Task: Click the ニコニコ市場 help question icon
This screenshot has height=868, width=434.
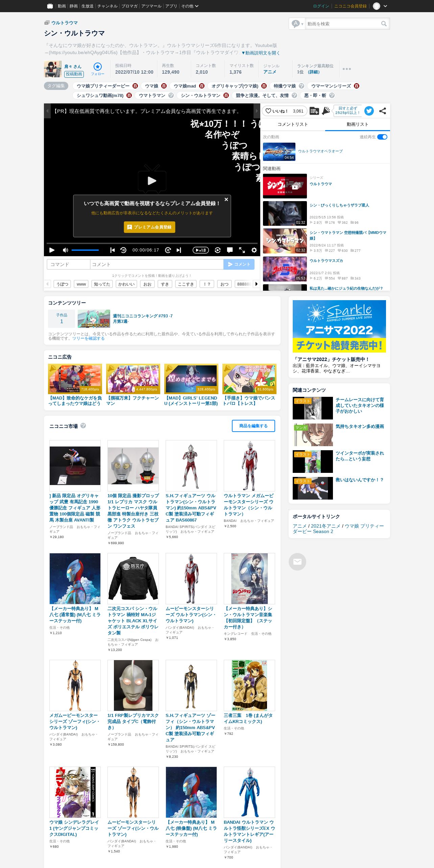Action: [x=83, y=426]
